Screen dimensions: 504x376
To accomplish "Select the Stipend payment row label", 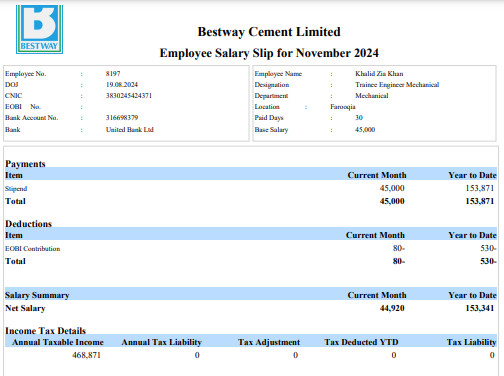I will (16, 189).
